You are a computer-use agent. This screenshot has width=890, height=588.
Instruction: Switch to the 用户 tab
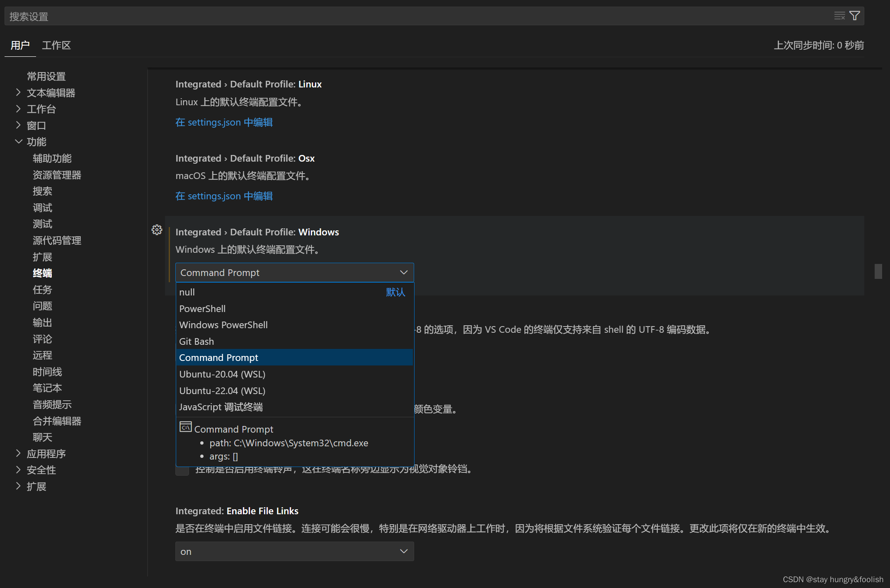[x=19, y=45]
